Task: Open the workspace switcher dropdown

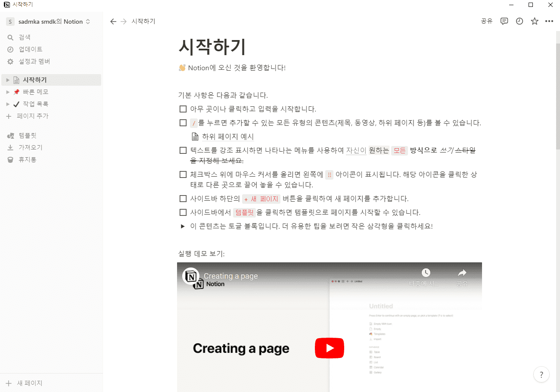Action: (x=47, y=21)
